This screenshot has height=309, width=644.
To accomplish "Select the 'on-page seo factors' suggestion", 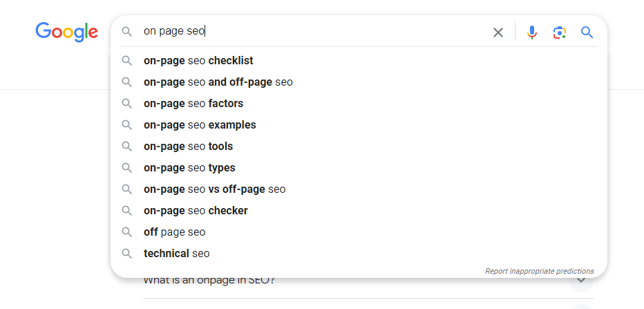I will pyautogui.click(x=193, y=104).
